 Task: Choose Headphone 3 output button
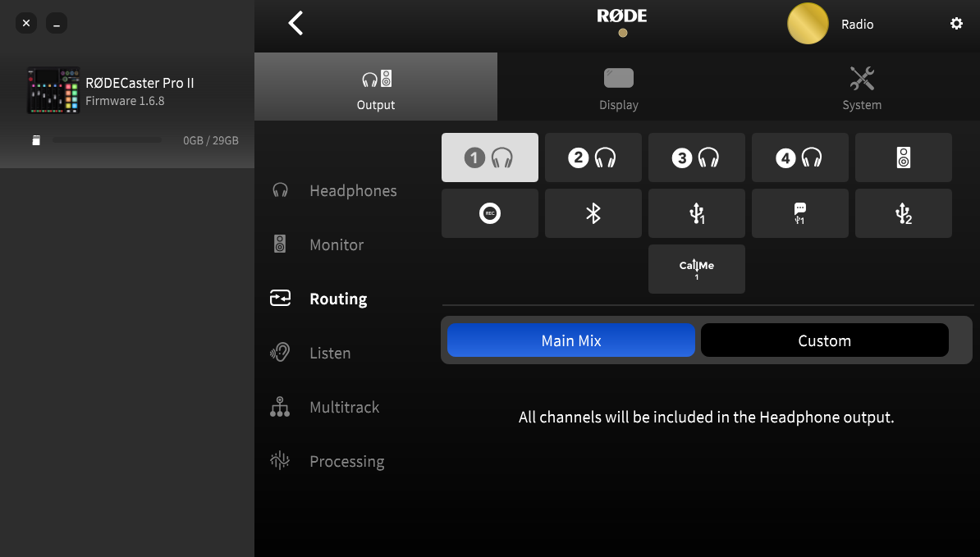(x=696, y=158)
